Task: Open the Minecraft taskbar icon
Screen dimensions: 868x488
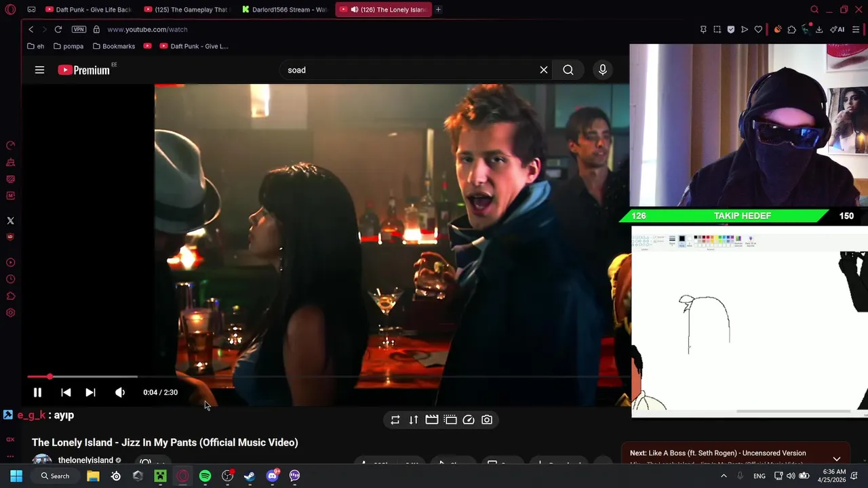Action: [160, 476]
